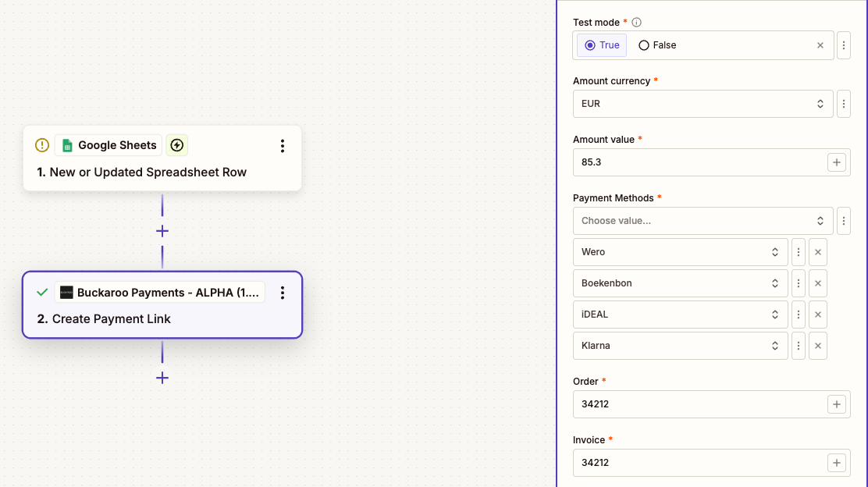868x487 pixels.
Task: Open the Amount currency EUR dropdown
Action: [703, 104]
